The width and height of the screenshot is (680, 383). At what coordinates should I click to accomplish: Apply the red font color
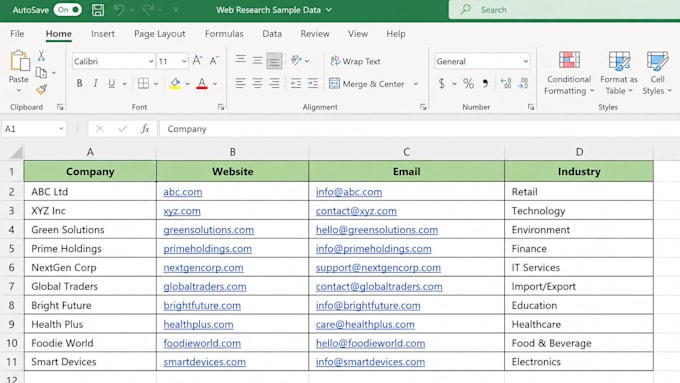[x=202, y=83]
